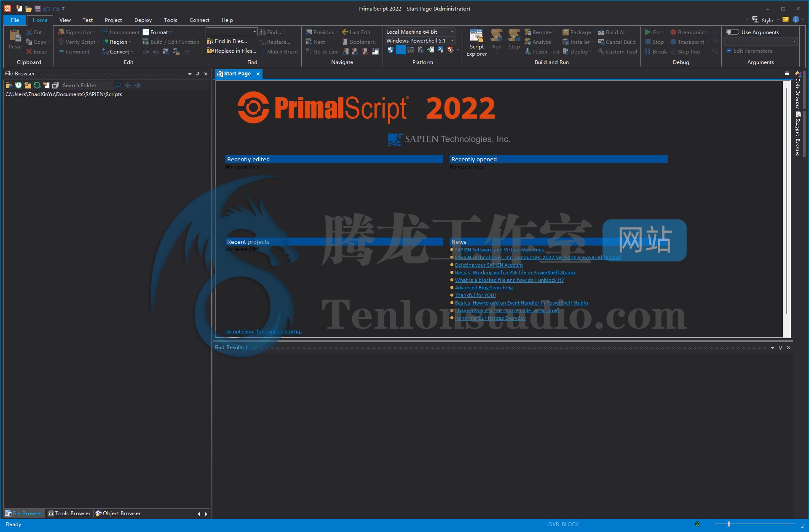809x532 pixels.
Task: Expand the Format dropdown
Action: (x=171, y=32)
